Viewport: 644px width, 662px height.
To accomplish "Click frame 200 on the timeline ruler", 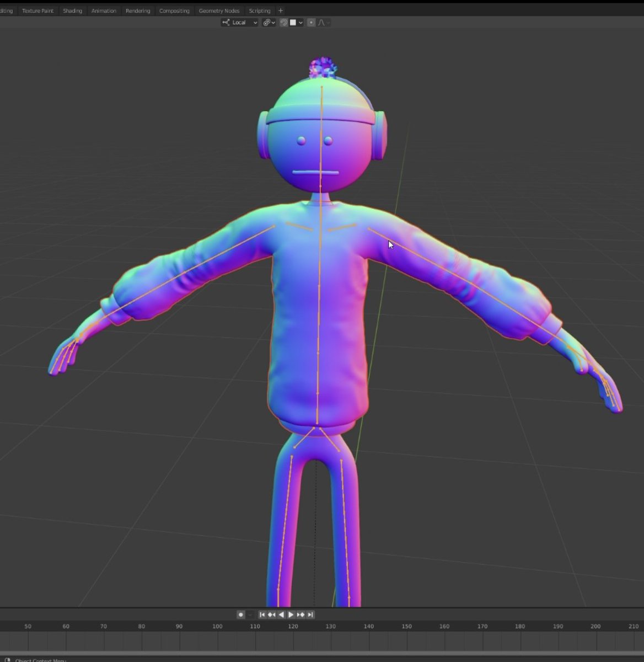I will pos(595,626).
